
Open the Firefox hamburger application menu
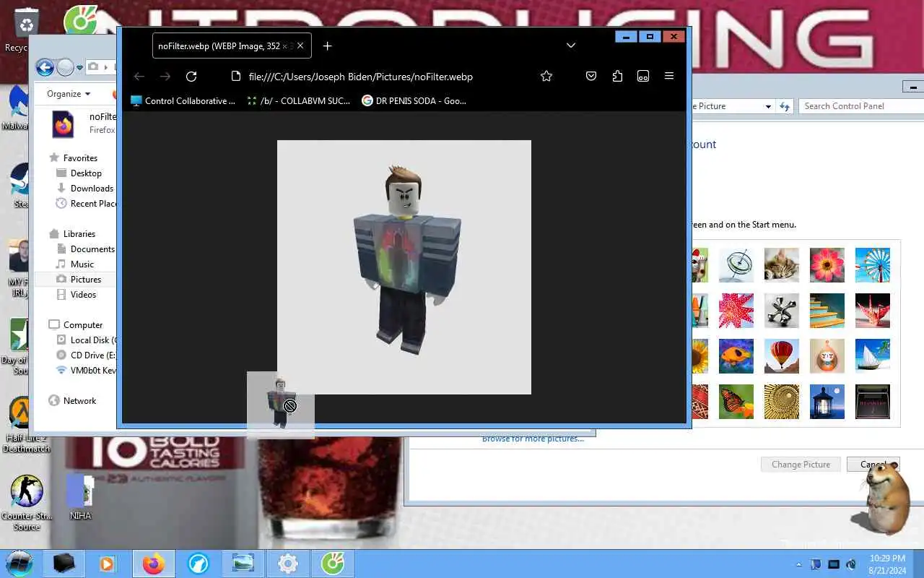[x=669, y=77]
